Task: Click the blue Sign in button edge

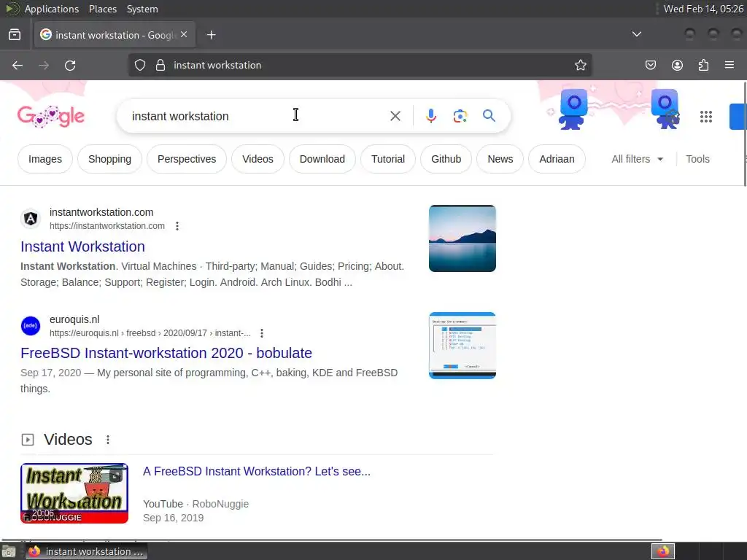Action: click(x=738, y=117)
